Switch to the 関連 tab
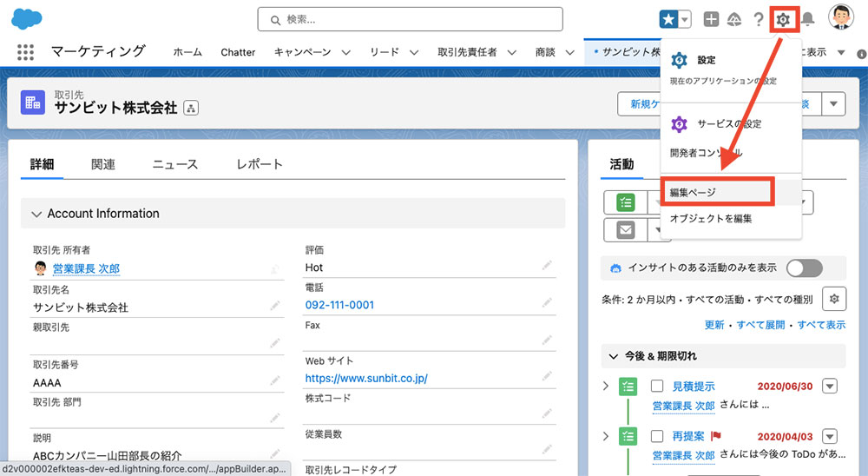The width and height of the screenshot is (868, 476). point(103,164)
